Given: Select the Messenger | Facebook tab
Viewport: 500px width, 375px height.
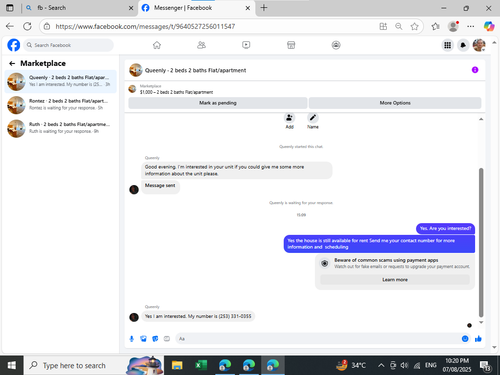Looking at the screenshot, I should (197, 8).
